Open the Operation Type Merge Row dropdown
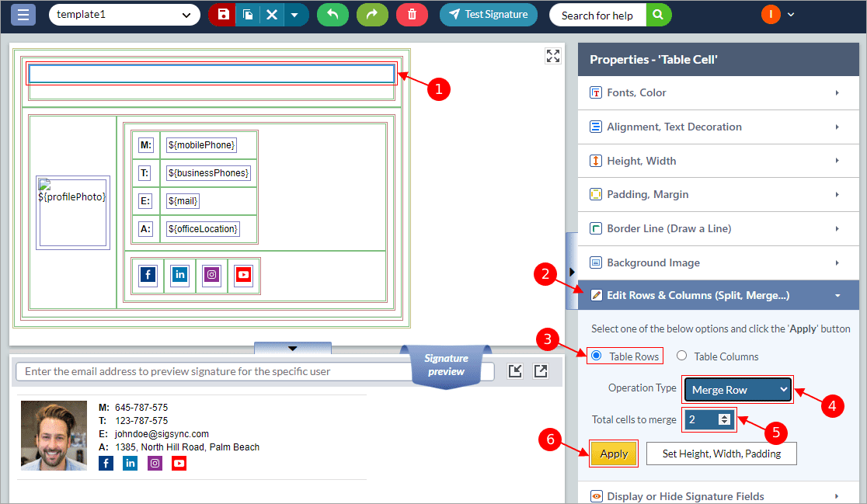Screen dimensions: 867x504 tap(737, 390)
